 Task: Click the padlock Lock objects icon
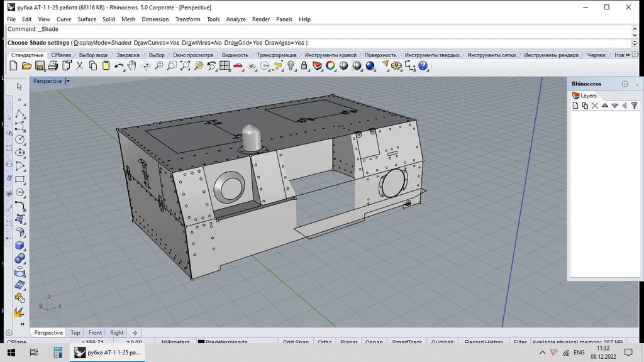point(304,66)
